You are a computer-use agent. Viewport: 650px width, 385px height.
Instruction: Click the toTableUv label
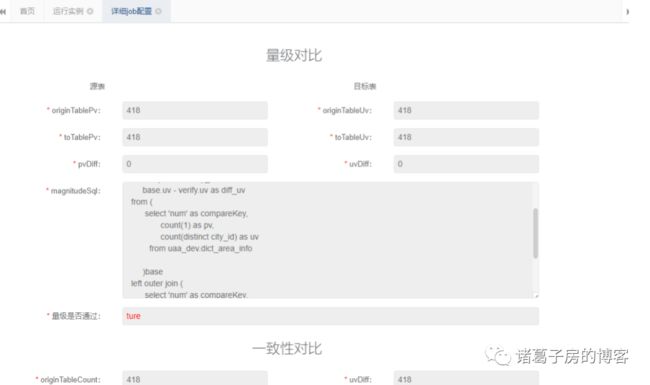coord(351,137)
